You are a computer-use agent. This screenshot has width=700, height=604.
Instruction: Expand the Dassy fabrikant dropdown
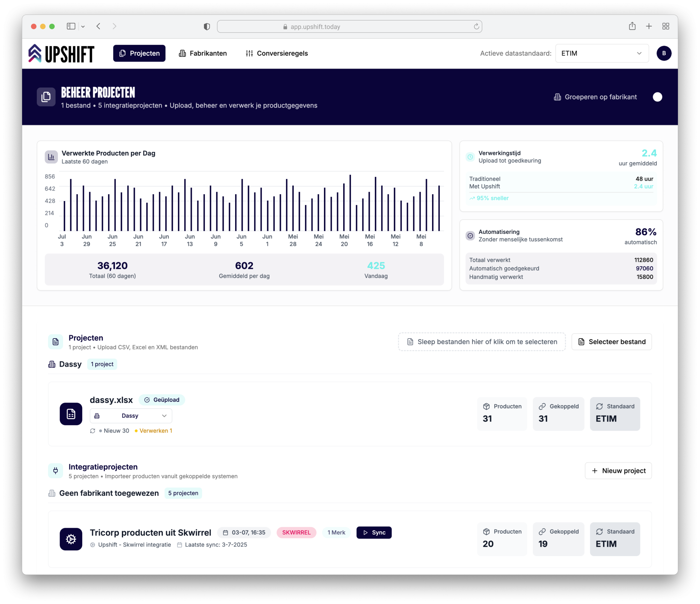point(131,416)
